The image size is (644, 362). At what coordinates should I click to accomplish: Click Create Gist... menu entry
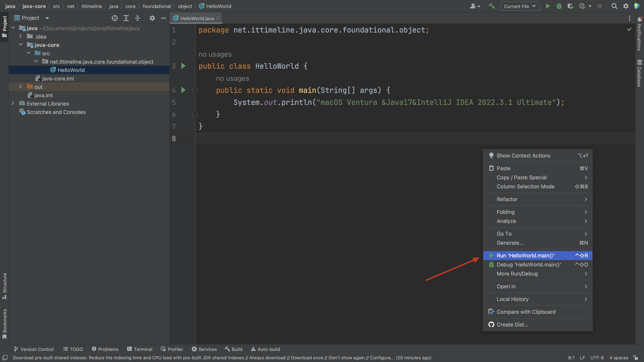coord(538,324)
